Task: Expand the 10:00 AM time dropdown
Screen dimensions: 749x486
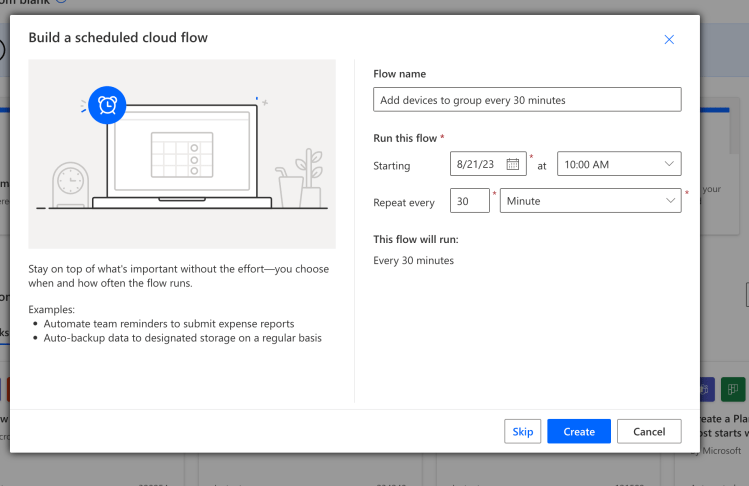Action: point(618,164)
